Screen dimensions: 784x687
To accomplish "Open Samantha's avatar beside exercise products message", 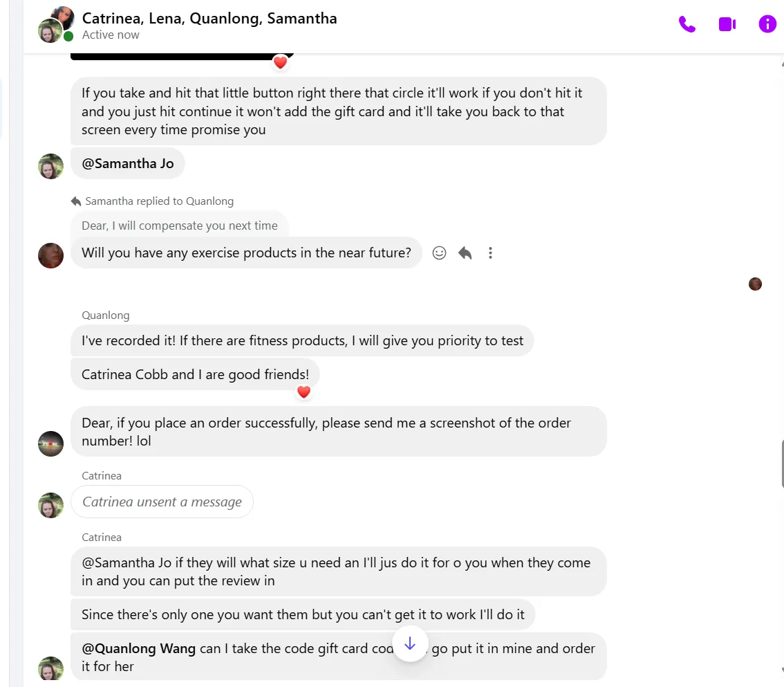I will pos(50,255).
